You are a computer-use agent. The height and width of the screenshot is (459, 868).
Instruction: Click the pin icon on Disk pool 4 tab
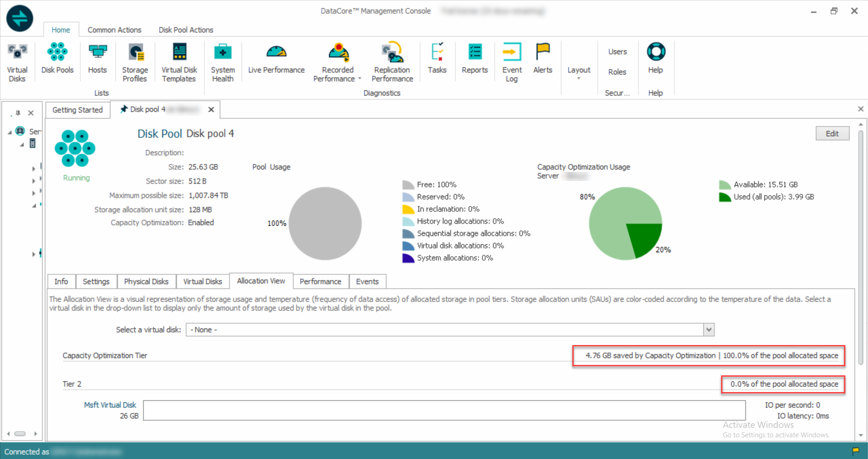coord(123,109)
